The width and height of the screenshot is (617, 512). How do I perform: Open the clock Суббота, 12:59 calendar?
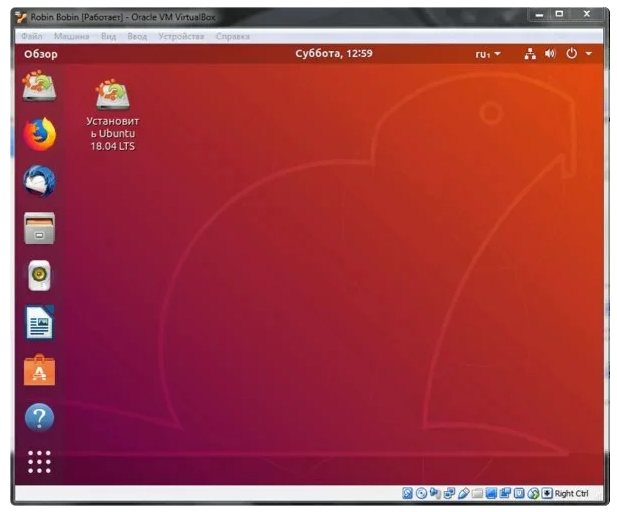[334, 53]
